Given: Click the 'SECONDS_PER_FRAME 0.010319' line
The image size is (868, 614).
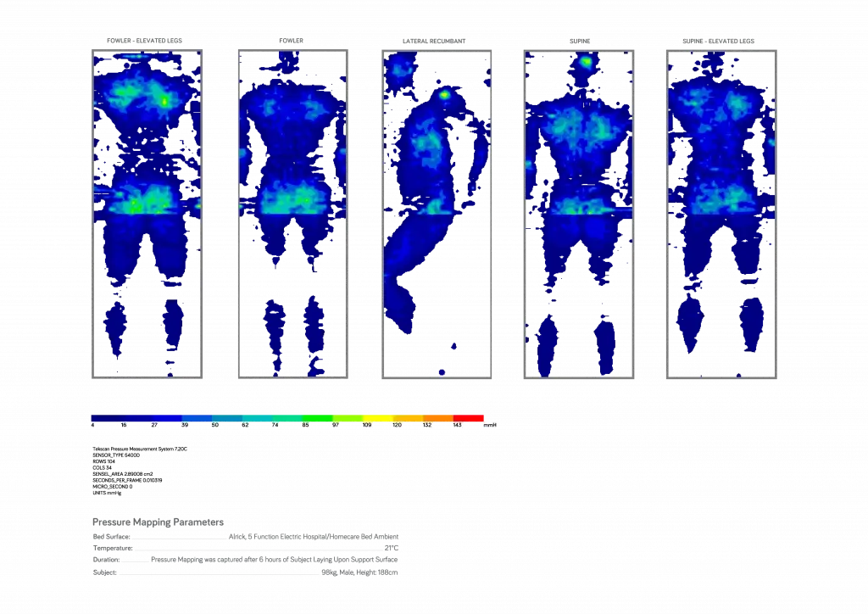Looking at the screenshot, I should [127, 480].
